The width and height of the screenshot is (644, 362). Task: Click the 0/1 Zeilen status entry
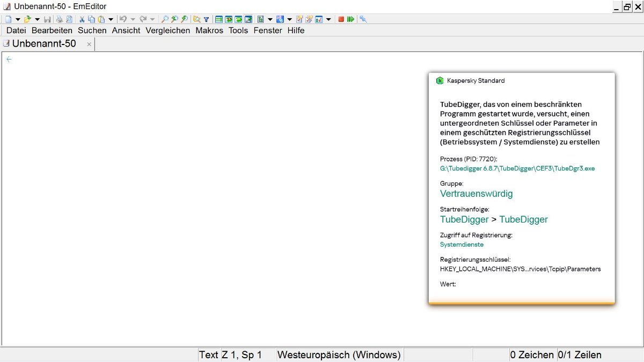pos(580,355)
